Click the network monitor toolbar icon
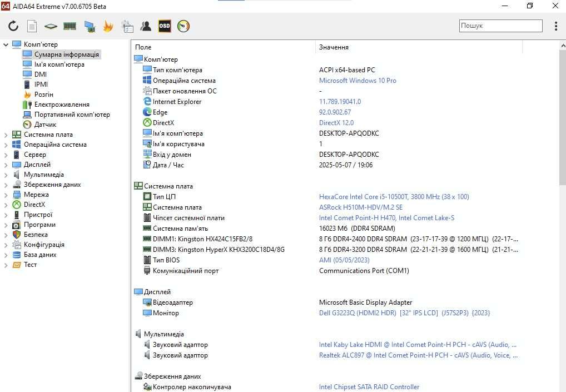The width and height of the screenshot is (566, 392). pyautogui.click(x=90, y=26)
